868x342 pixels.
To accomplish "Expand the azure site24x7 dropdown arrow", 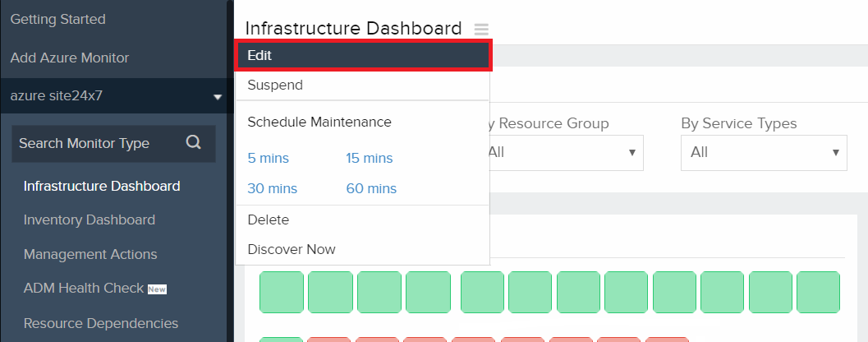I will tap(218, 97).
